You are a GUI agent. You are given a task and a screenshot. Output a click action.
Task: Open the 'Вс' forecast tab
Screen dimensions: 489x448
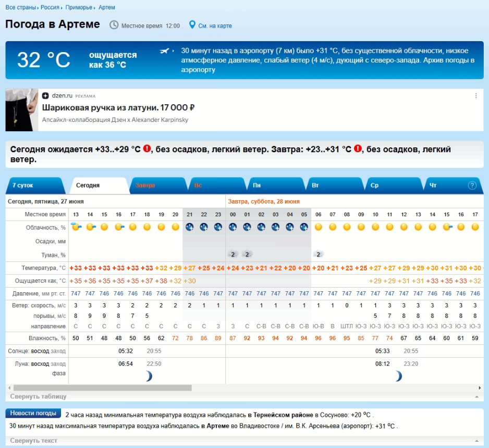point(217,185)
